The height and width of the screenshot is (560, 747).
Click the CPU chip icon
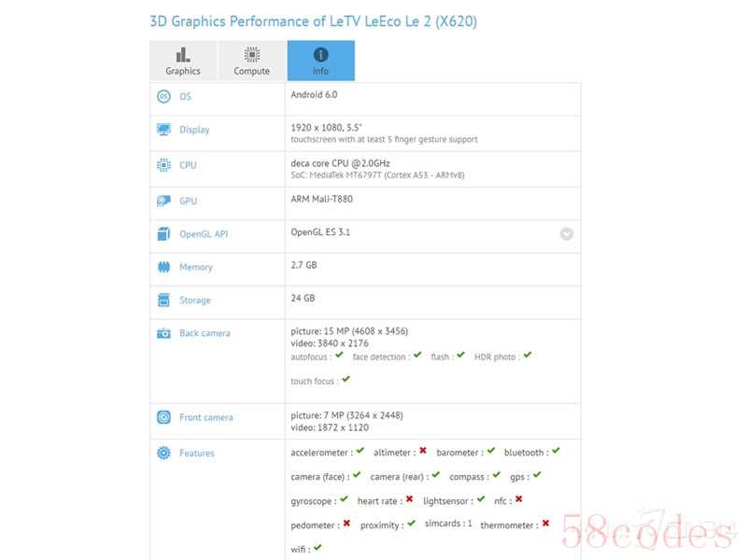click(x=163, y=165)
